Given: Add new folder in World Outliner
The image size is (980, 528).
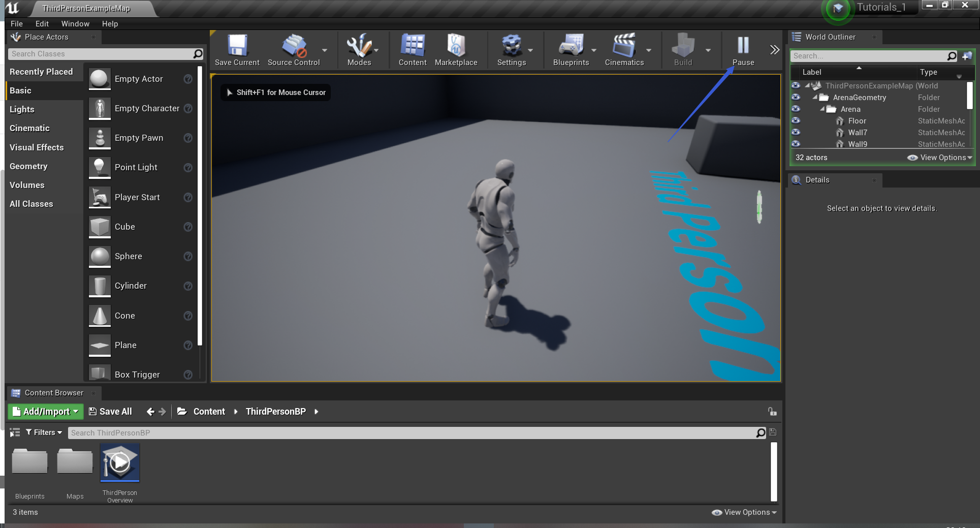Looking at the screenshot, I should (967, 56).
